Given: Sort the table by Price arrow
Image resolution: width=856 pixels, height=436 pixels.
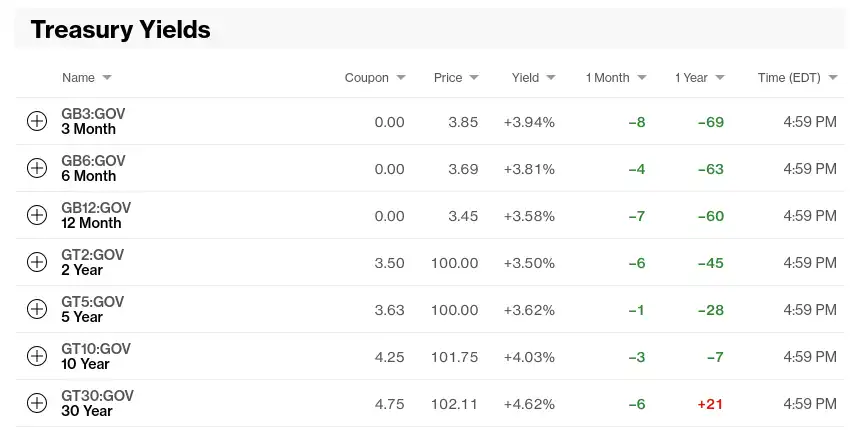Looking at the screenshot, I should [474, 78].
